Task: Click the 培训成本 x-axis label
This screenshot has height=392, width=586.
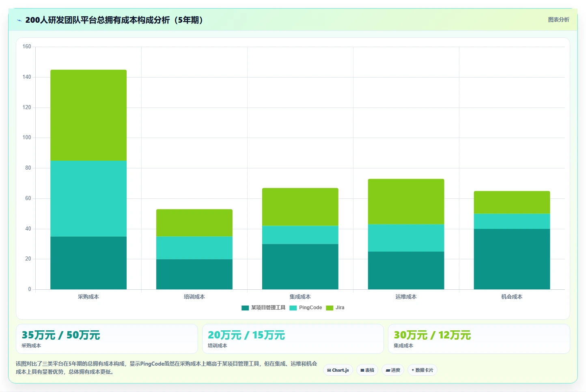Action: tap(194, 297)
